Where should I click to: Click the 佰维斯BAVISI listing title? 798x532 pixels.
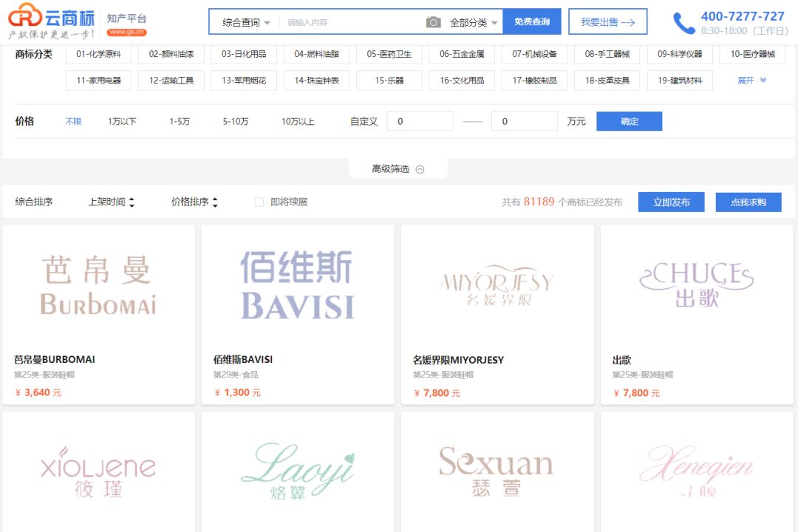(243, 359)
